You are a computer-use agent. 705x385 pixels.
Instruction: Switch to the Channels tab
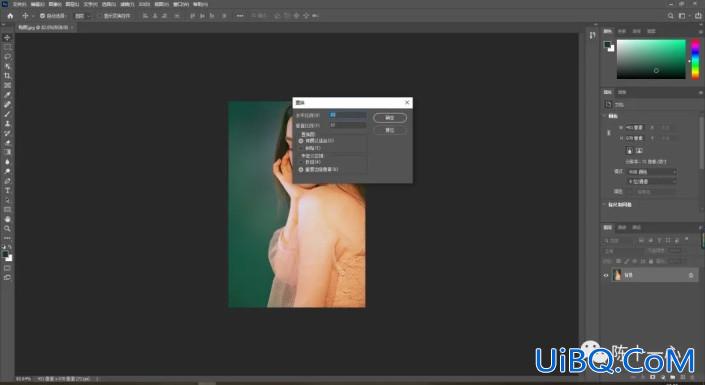pyautogui.click(x=622, y=228)
